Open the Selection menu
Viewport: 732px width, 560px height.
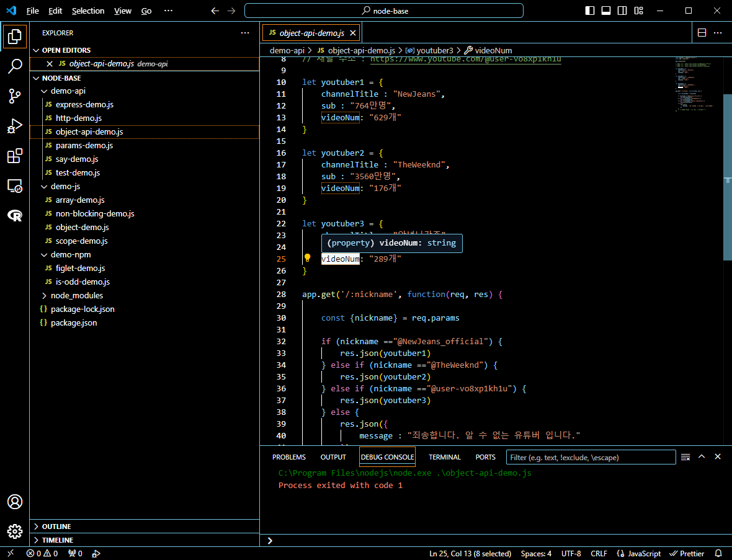88,11
